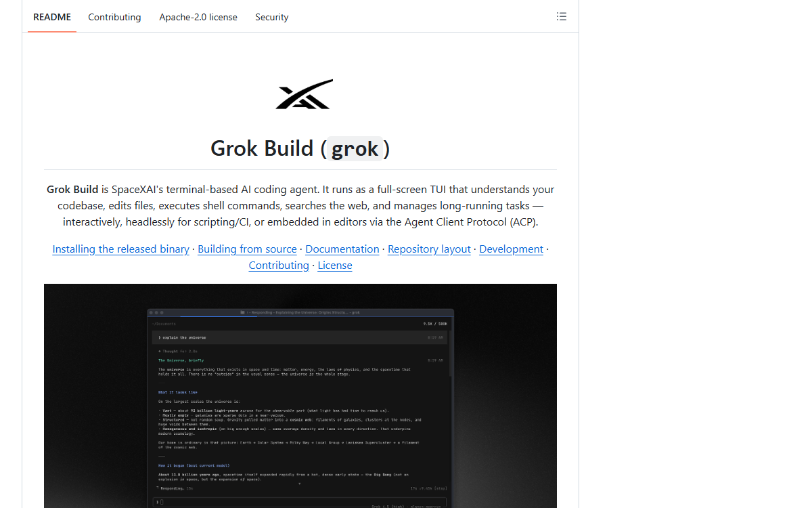
Task: Switch to the Security tab
Action: click(271, 17)
